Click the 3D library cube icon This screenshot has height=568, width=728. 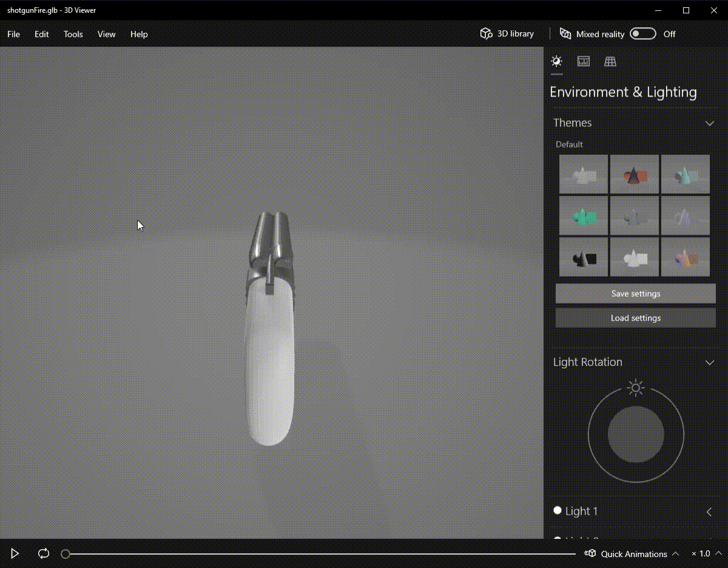point(486,33)
